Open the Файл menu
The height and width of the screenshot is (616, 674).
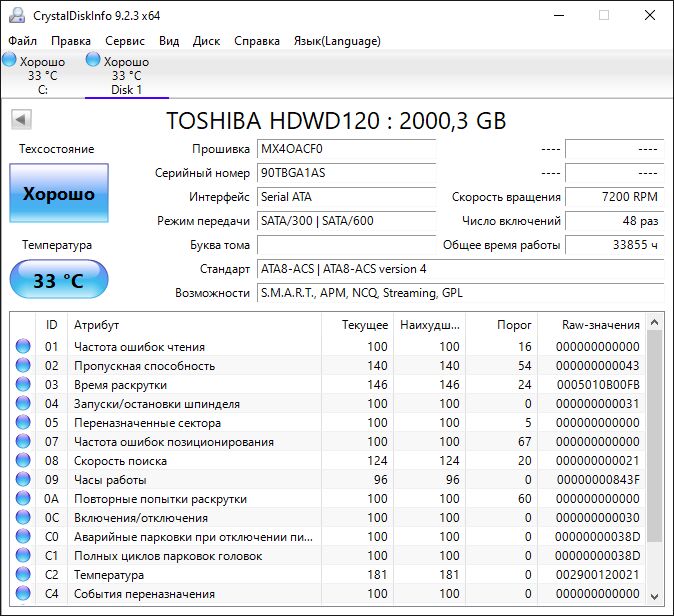(x=23, y=41)
